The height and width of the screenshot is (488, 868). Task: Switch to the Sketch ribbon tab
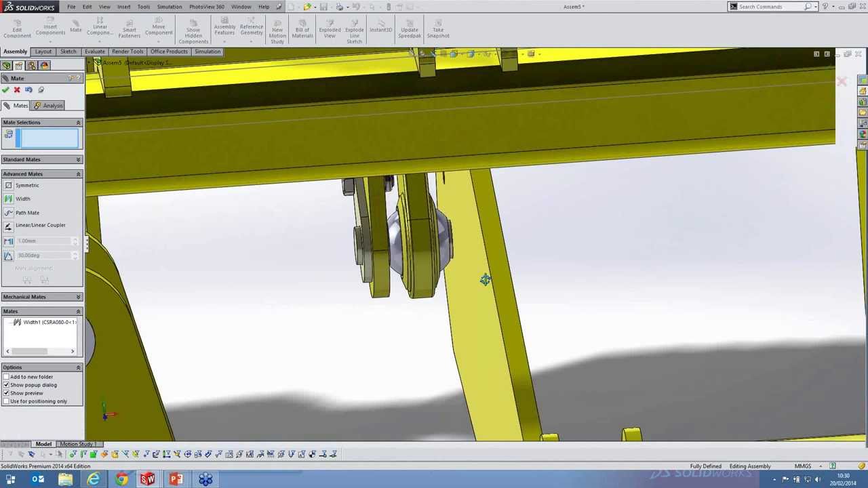(68, 52)
